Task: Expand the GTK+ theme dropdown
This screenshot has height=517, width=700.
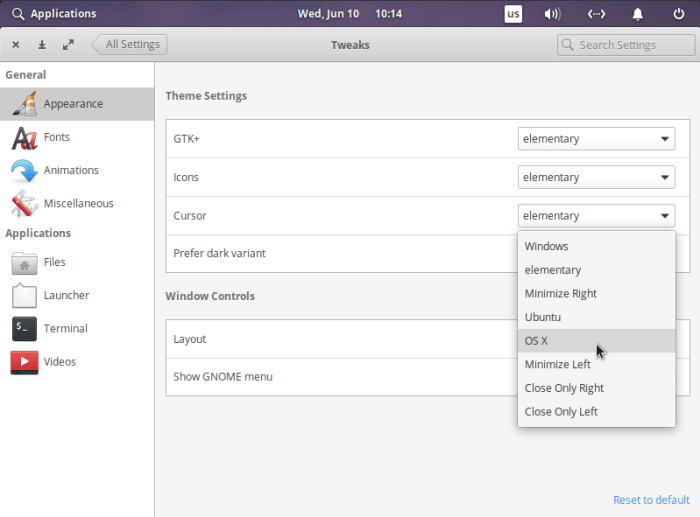Action: pos(596,139)
